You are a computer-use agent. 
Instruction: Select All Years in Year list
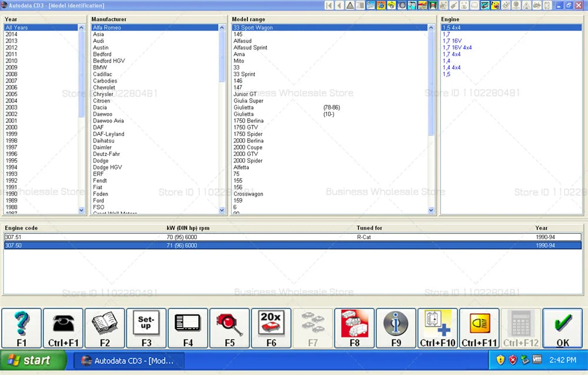pyautogui.click(x=41, y=28)
